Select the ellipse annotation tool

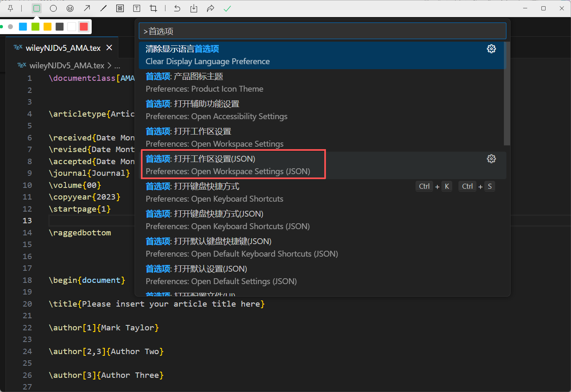pyautogui.click(x=53, y=8)
